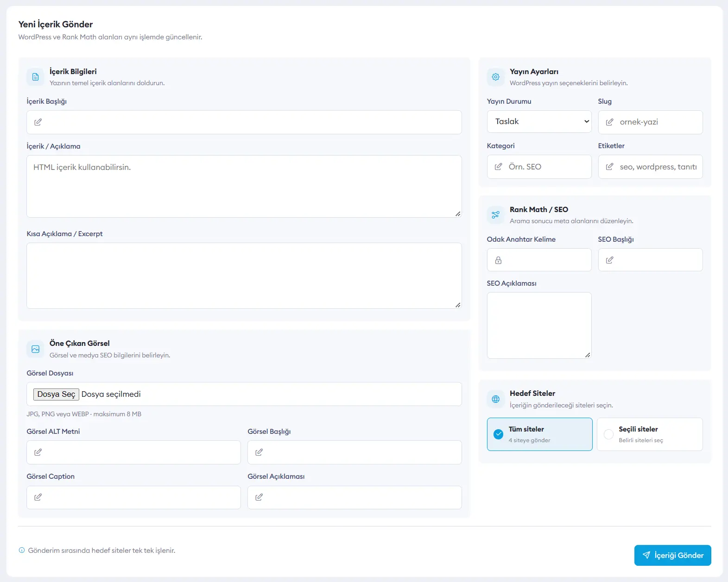Click the Slug field with ornek-yazi placeholder

[650, 122]
